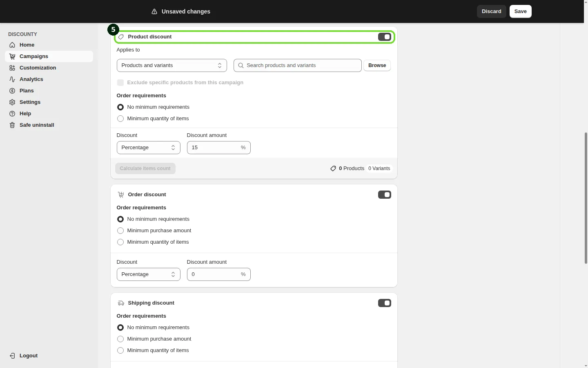Click the Save button
The height and width of the screenshot is (368, 588).
pyautogui.click(x=521, y=11)
